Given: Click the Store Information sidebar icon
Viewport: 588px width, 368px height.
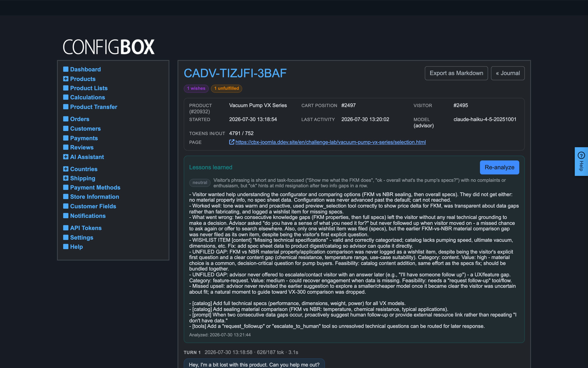Looking at the screenshot, I should point(66,196).
